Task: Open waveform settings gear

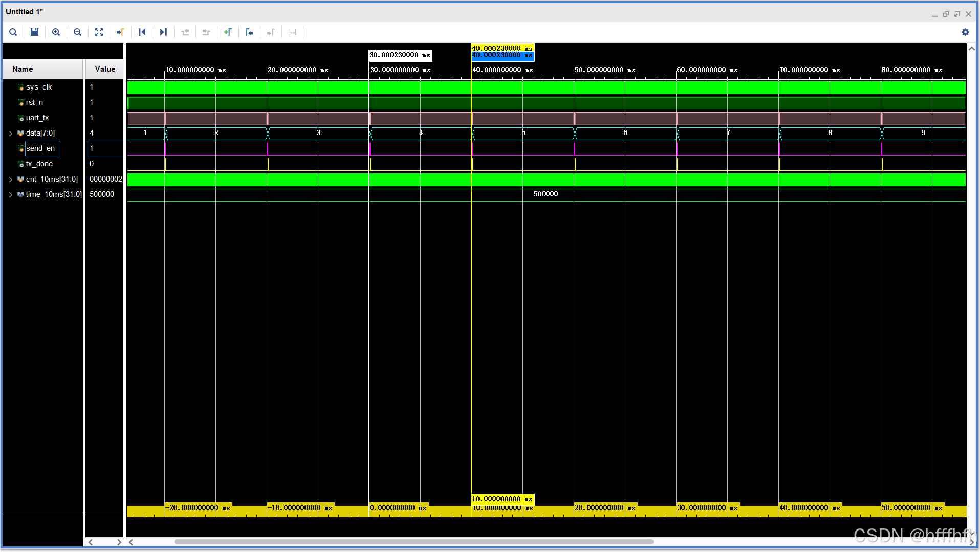Action: tap(965, 32)
